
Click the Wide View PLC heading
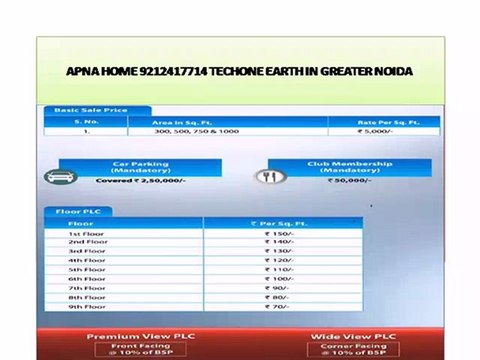pyautogui.click(x=353, y=337)
